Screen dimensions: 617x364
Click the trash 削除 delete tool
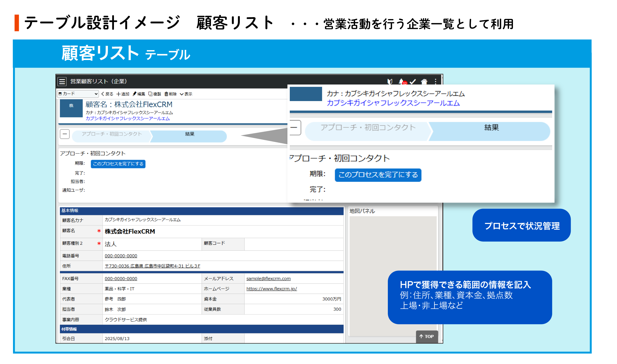[170, 94]
